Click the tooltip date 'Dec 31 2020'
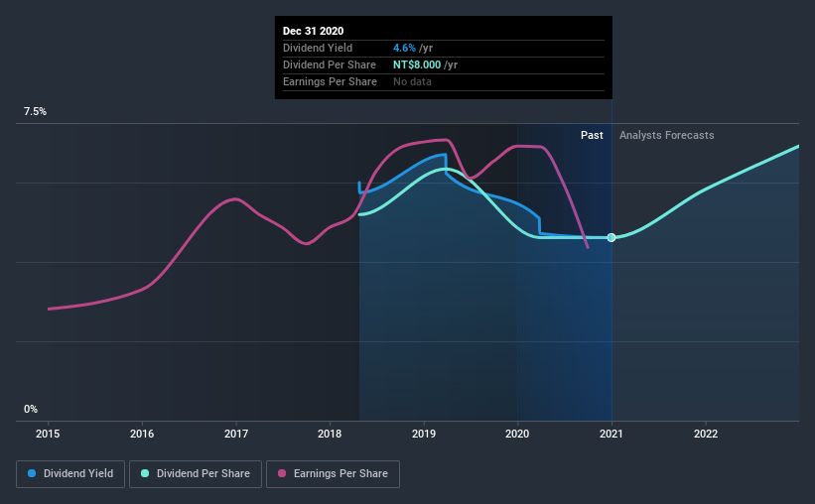The image size is (815, 504). click(x=313, y=31)
